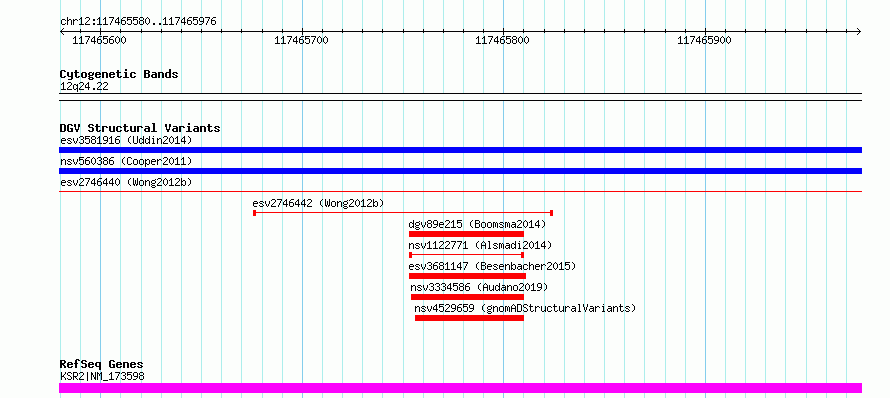Open the nsv1122771 (Alsmadi2014) label
This screenshot has height=398, width=890.
[480, 245]
